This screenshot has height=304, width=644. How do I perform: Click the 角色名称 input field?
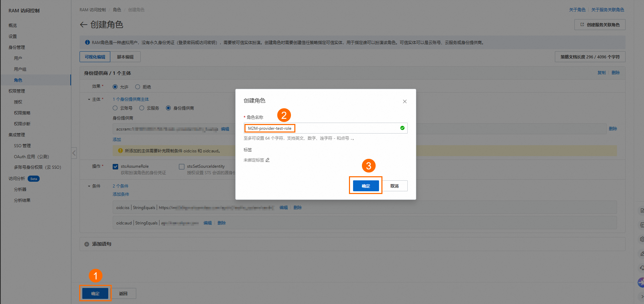325,128
